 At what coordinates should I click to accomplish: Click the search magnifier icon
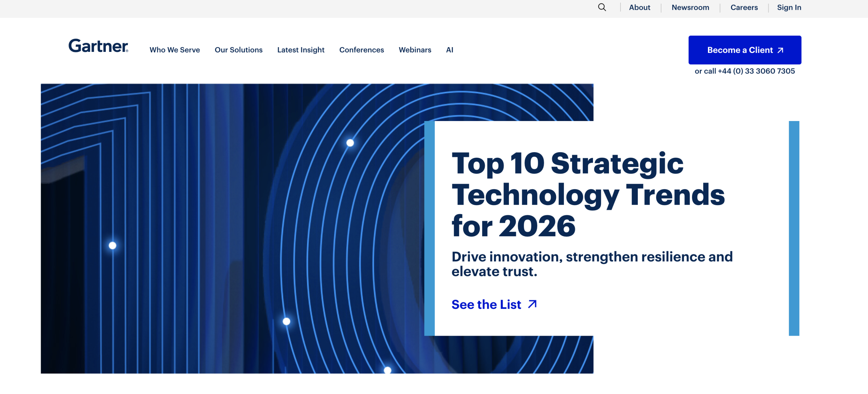(x=602, y=7)
